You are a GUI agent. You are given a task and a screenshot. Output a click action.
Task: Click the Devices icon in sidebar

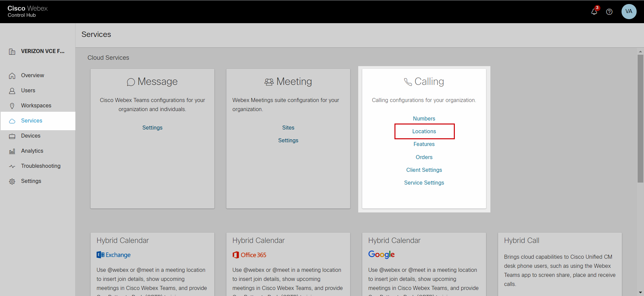click(x=12, y=136)
